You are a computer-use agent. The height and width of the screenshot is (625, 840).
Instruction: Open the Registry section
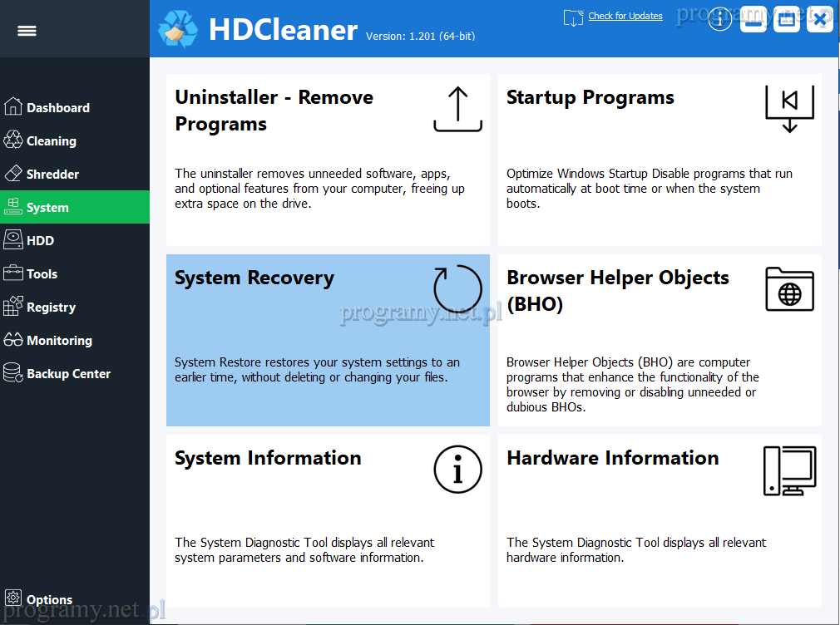point(51,308)
